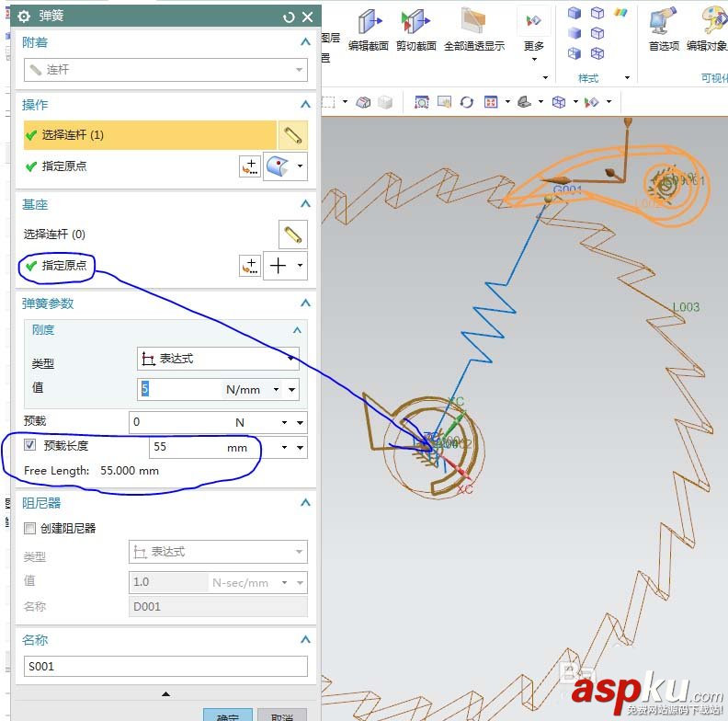Click the wireframe cube render style toolbar icon

559,102
